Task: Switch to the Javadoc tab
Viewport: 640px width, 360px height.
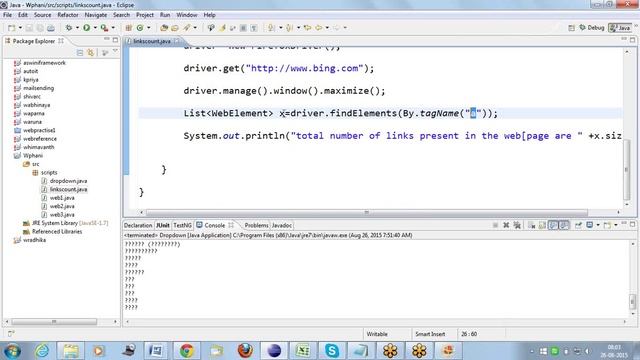Action: [x=282, y=225]
